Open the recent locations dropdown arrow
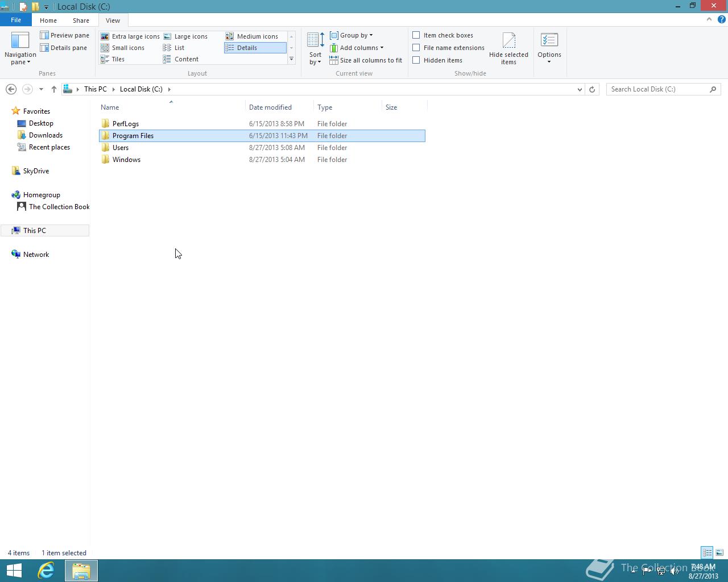 pyautogui.click(x=41, y=89)
